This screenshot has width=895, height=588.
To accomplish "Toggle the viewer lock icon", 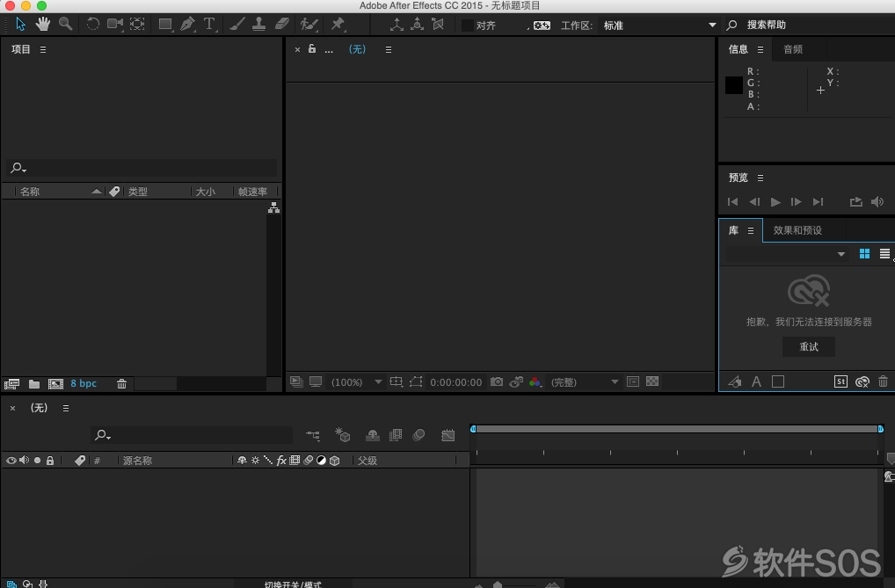I will pos(311,49).
